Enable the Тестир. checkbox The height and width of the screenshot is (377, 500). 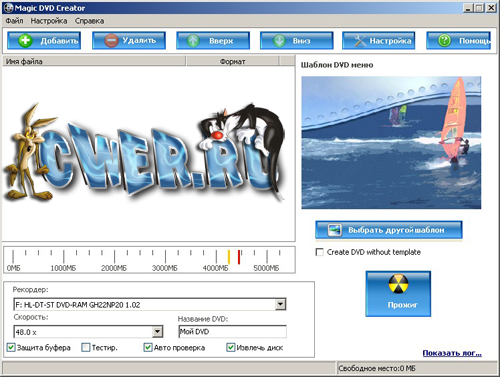[x=86, y=347]
